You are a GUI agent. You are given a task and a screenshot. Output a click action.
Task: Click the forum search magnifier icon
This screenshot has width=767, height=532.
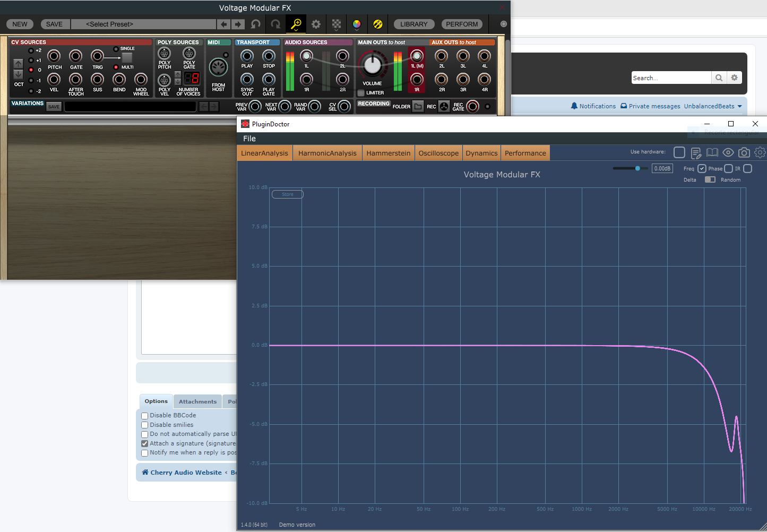(x=719, y=78)
